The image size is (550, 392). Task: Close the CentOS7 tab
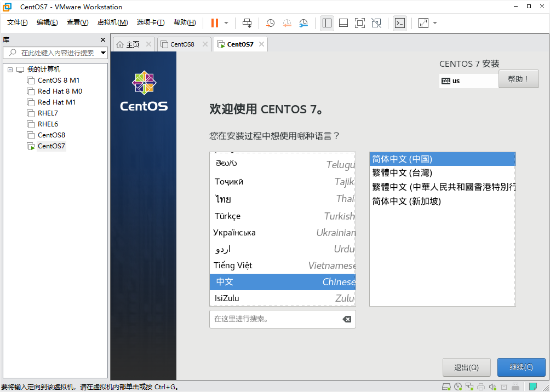click(261, 44)
